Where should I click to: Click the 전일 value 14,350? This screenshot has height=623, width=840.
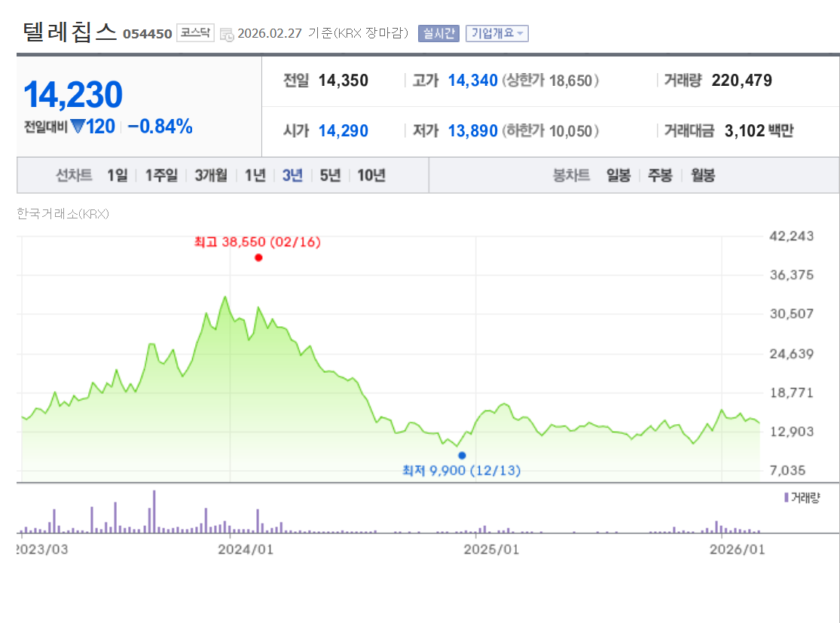tap(344, 81)
